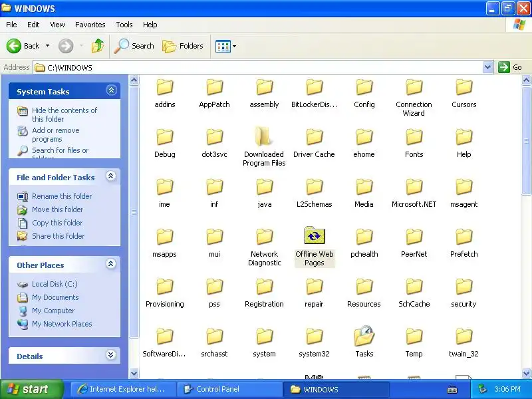This screenshot has height=399, width=532.
Task: Select the security folder
Action: pos(464,293)
